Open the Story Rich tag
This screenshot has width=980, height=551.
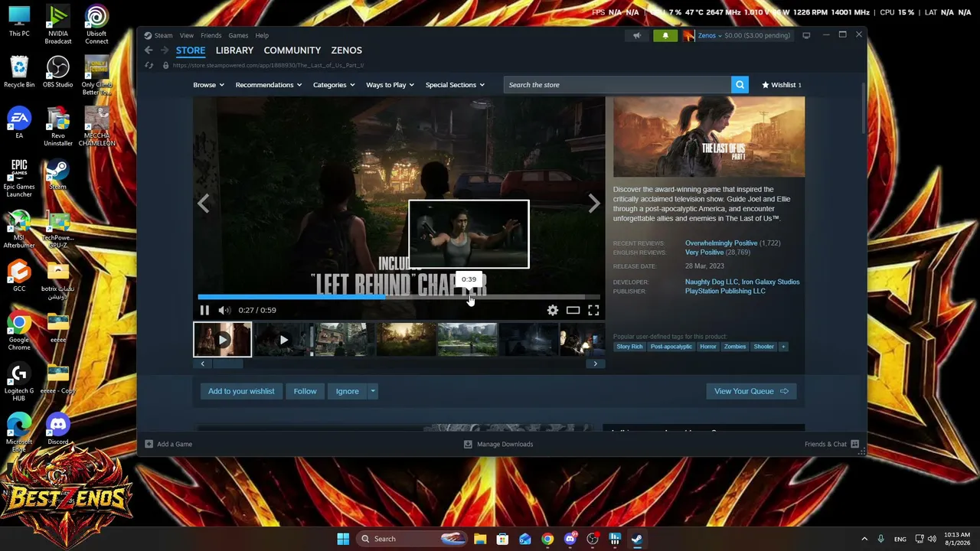pyautogui.click(x=629, y=347)
